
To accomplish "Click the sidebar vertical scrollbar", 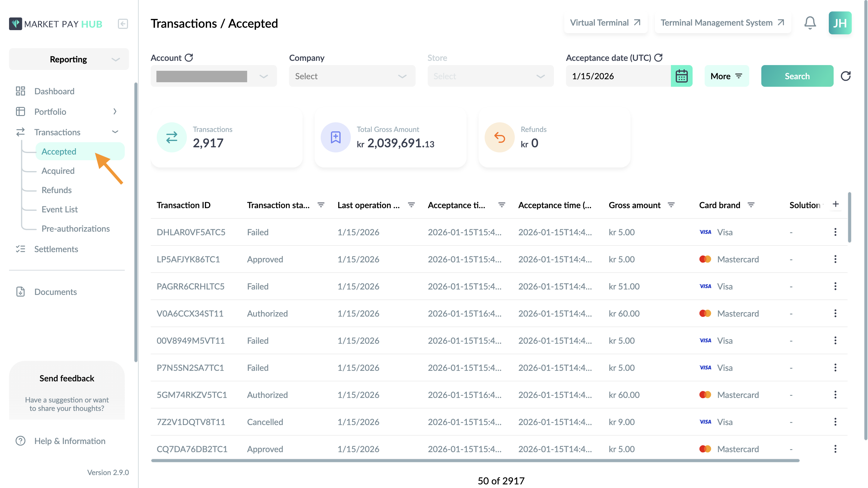I will pos(136,222).
